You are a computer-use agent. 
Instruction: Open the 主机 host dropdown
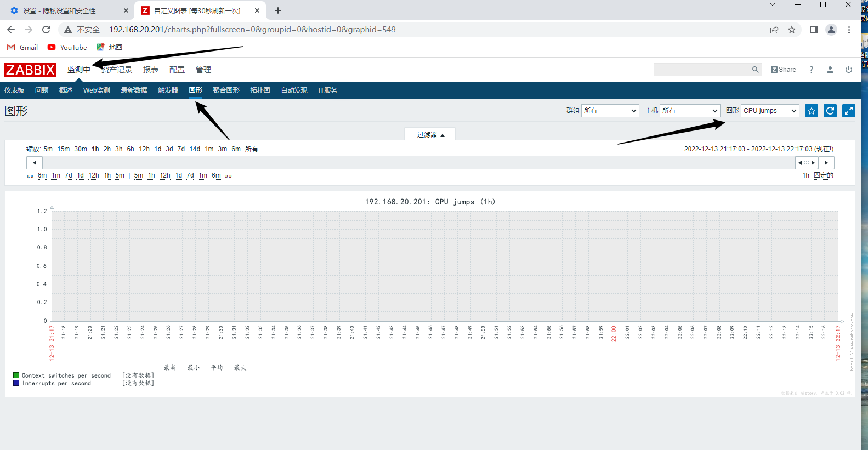coord(689,111)
